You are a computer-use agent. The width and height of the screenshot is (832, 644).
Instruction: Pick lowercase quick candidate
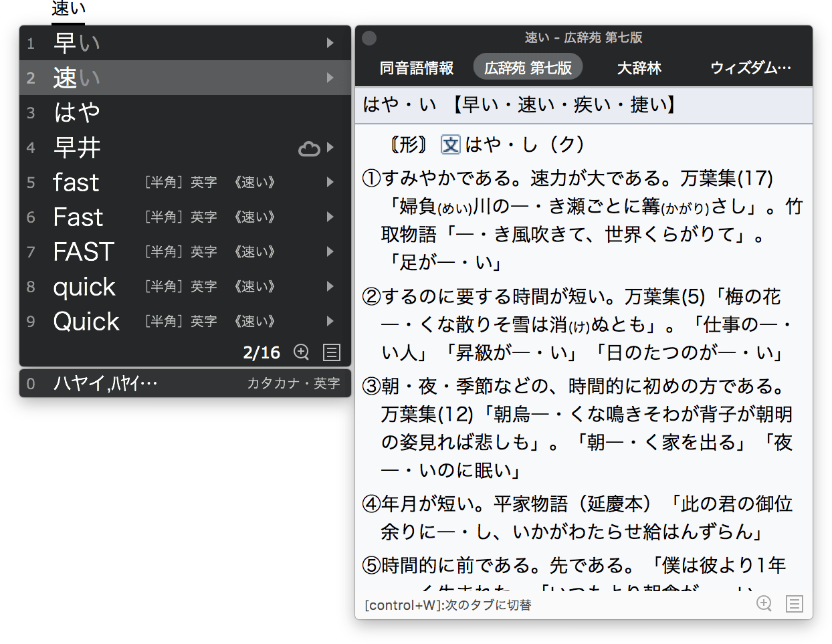coord(185,286)
